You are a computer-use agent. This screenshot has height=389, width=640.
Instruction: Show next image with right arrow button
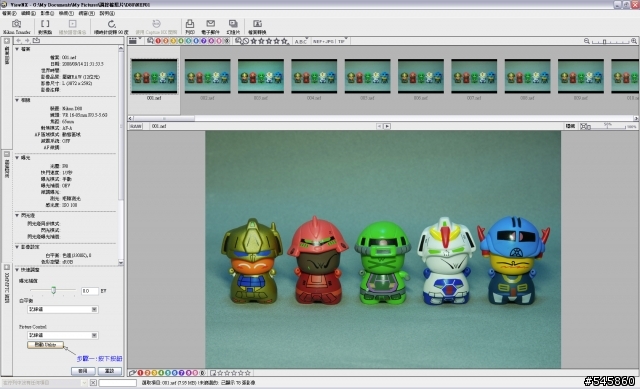(387, 126)
